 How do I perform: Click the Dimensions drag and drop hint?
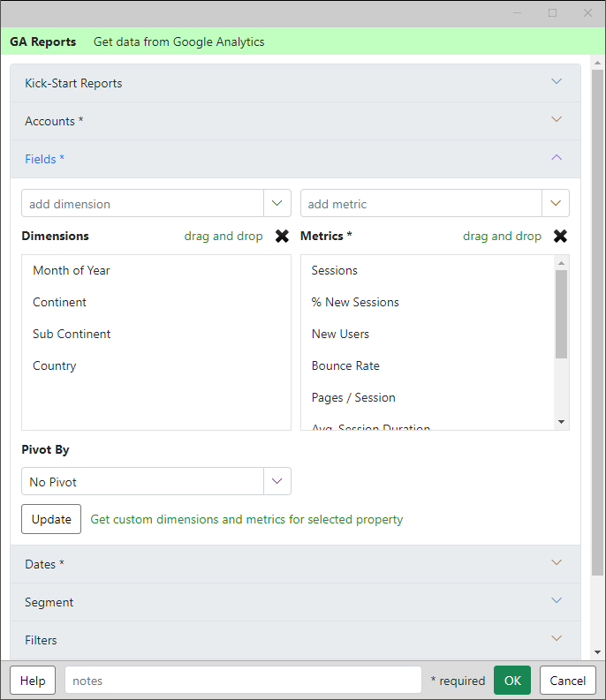pos(223,236)
